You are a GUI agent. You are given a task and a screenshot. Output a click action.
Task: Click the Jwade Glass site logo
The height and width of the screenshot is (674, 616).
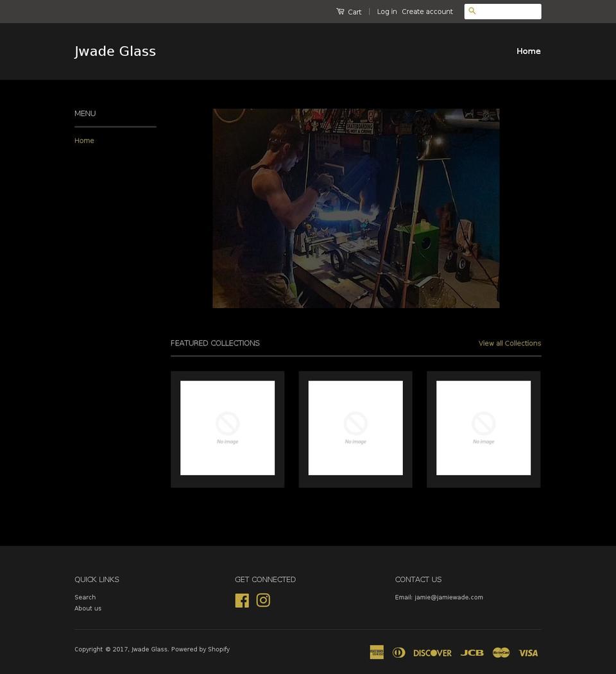coord(116,51)
